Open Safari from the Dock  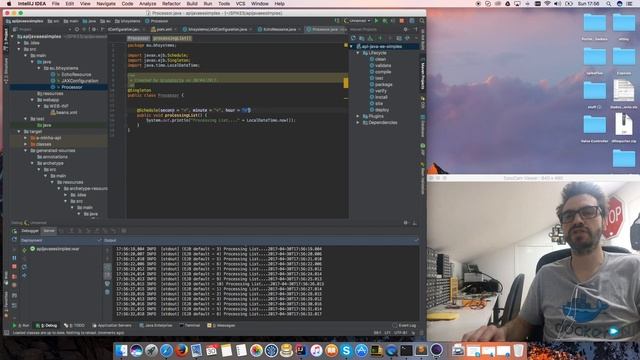coord(166,350)
